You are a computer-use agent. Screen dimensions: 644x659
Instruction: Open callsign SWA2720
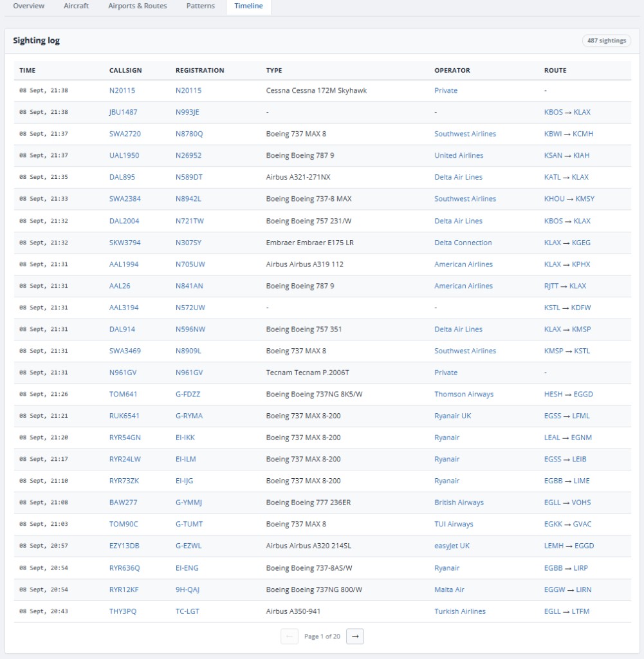point(125,134)
